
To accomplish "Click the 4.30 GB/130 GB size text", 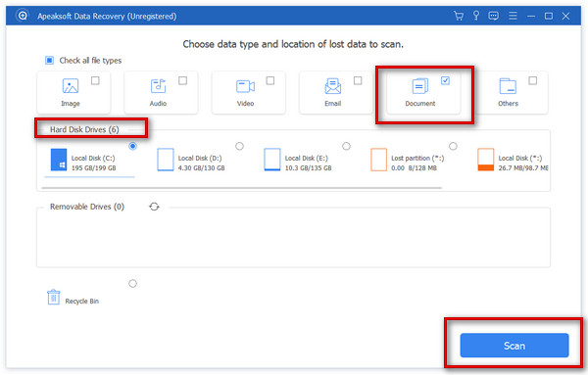I will (201, 168).
